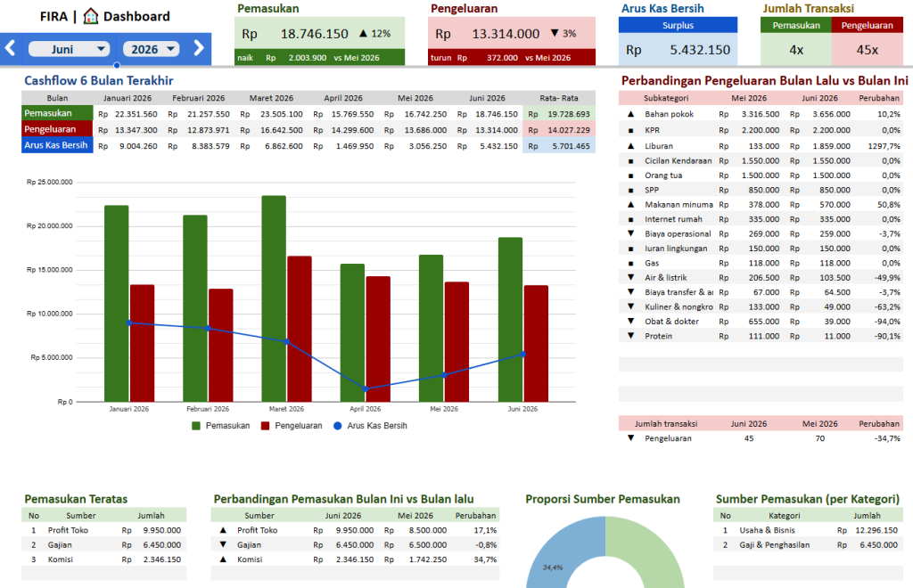
Task: Click the up arrow for Makanan minuman
Action: click(x=630, y=205)
